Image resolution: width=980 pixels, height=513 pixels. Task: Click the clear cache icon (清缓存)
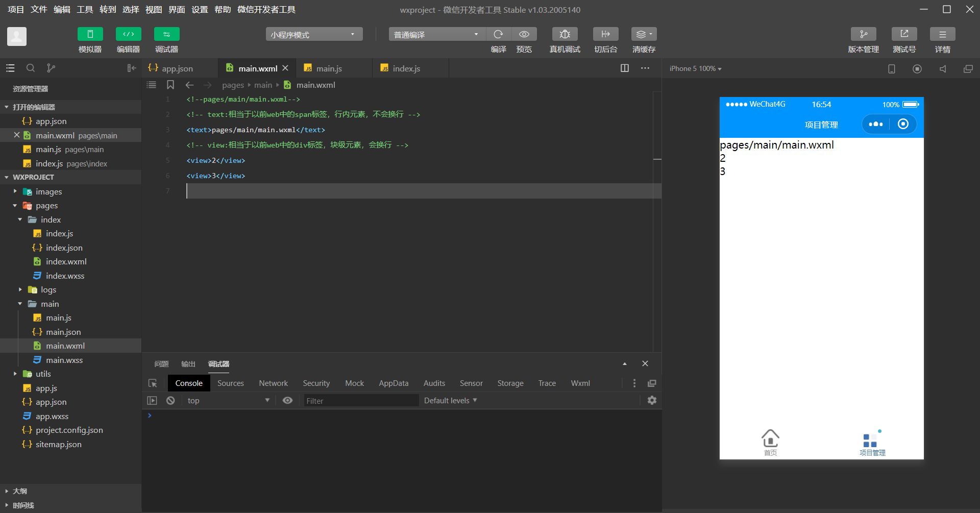pos(644,34)
